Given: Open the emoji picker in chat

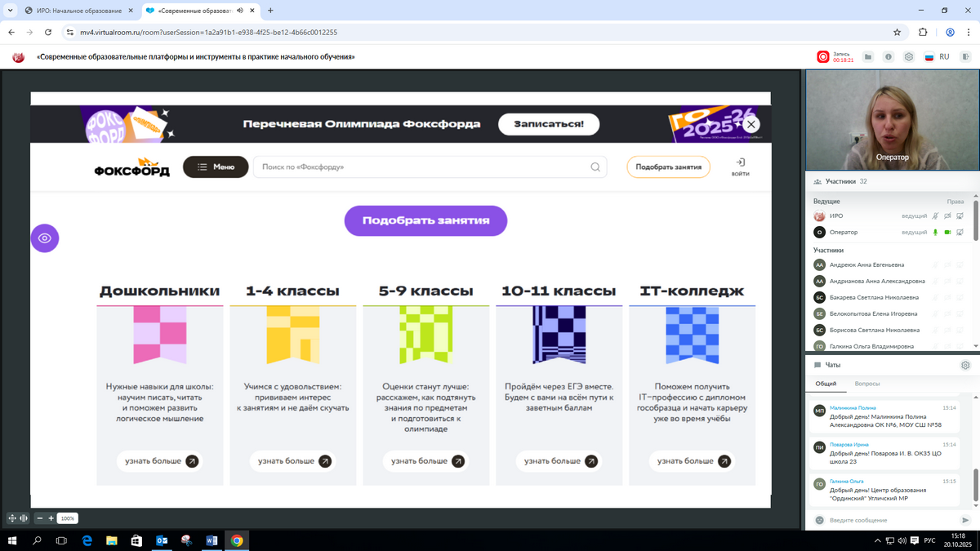Looking at the screenshot, I should [x=819, y=520].
